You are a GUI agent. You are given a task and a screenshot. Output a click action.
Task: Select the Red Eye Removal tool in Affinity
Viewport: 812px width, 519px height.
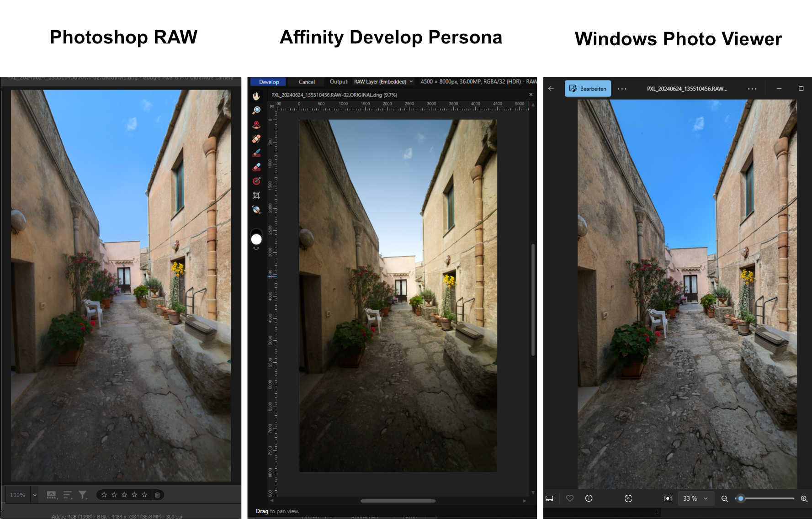click(256, 124)
